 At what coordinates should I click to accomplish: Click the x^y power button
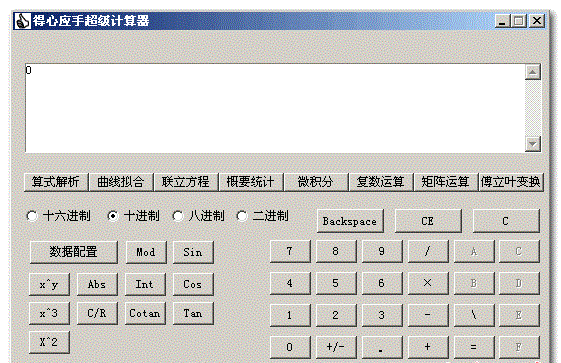point(49,284)
